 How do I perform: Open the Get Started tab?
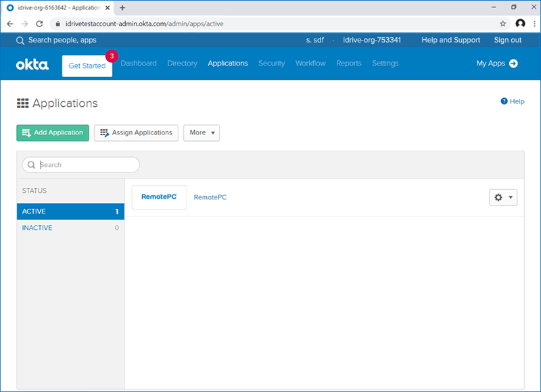click(87, 66)
